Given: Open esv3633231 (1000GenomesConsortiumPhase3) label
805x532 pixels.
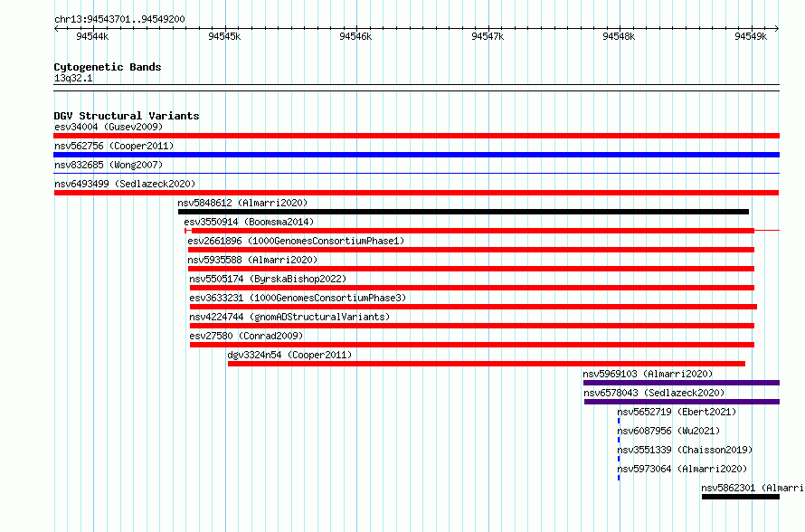Looking at the screenshot, I should tap(298, 298).
